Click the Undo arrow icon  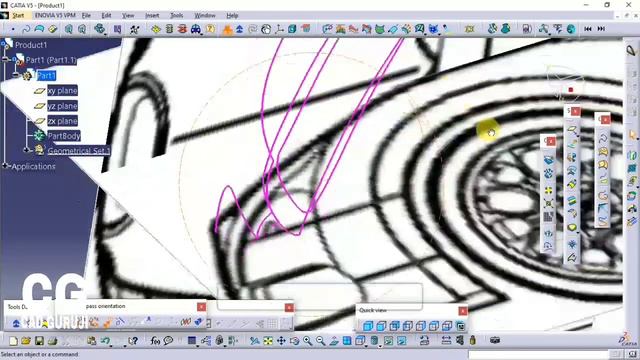coord(105,340)
